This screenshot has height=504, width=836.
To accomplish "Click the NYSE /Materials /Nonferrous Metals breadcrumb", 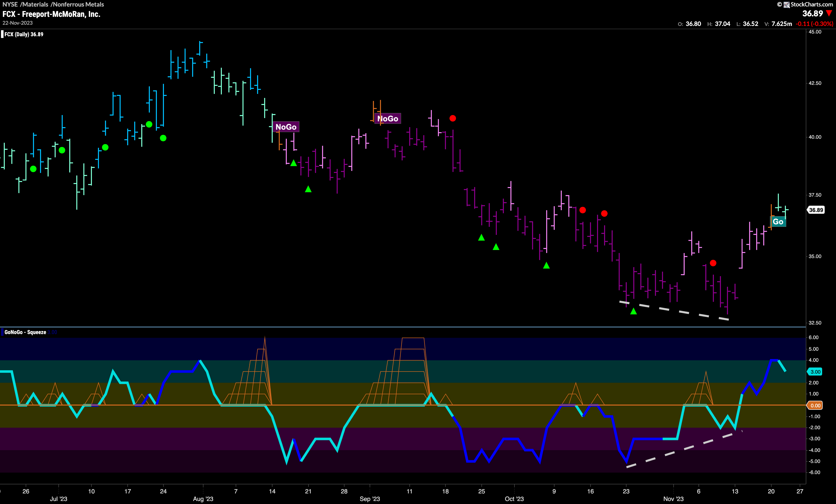I will [x=53, y=5].
